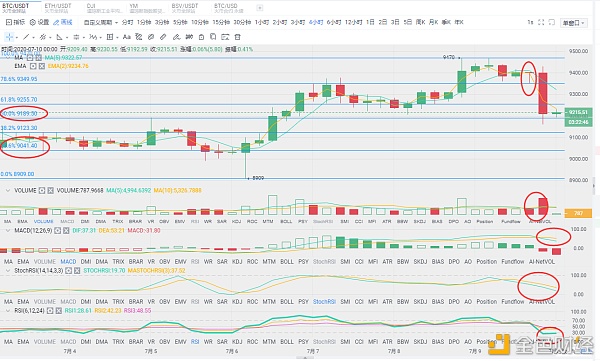The height and width of the screenshot is (361, 600).
Task: Select the Aa text annotation tool
Action: (x=127, y=37)
